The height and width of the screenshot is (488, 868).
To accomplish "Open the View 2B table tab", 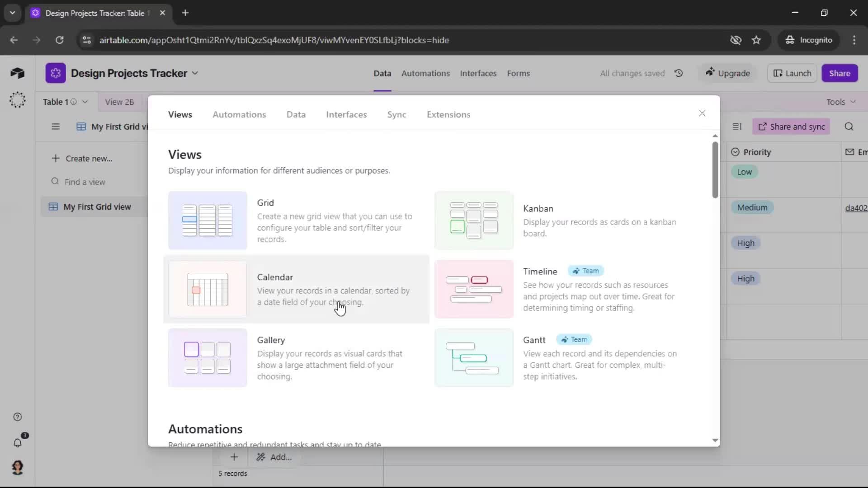I will click(x=119, y=102).
